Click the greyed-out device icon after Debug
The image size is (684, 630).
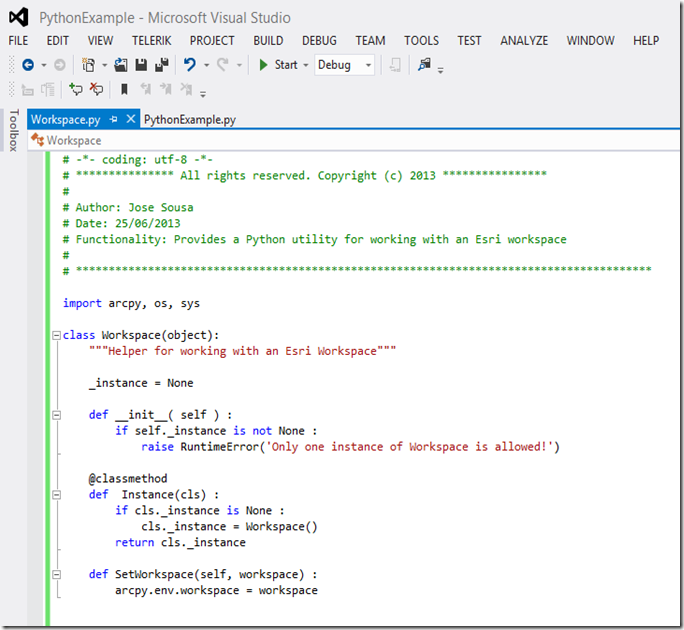395,65
